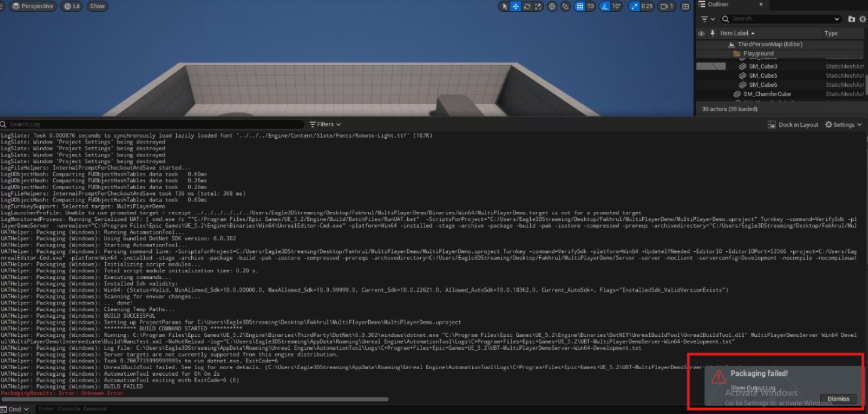Toggle world/local coordinate system globe icon
The image size is (868, 414).
[x=552, y=7]
